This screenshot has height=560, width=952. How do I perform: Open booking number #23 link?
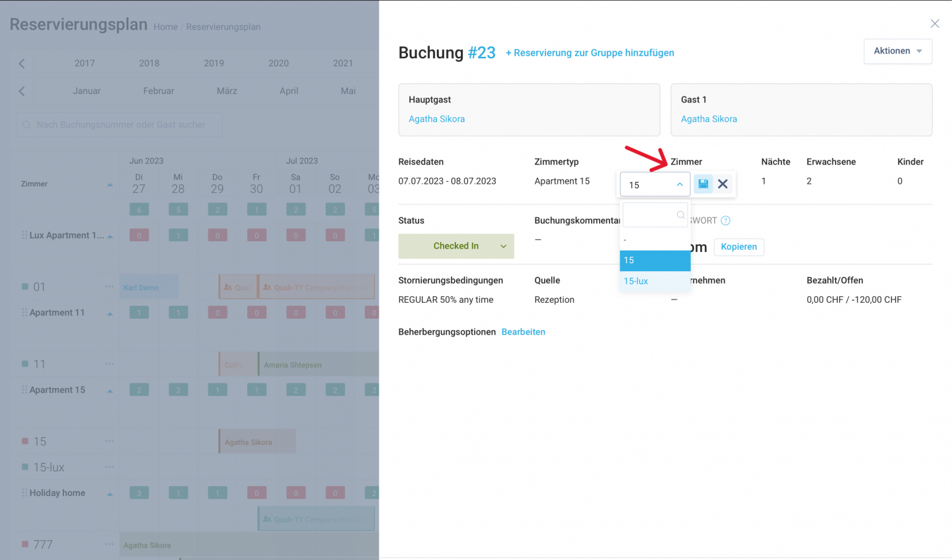[x=481, y=53]
